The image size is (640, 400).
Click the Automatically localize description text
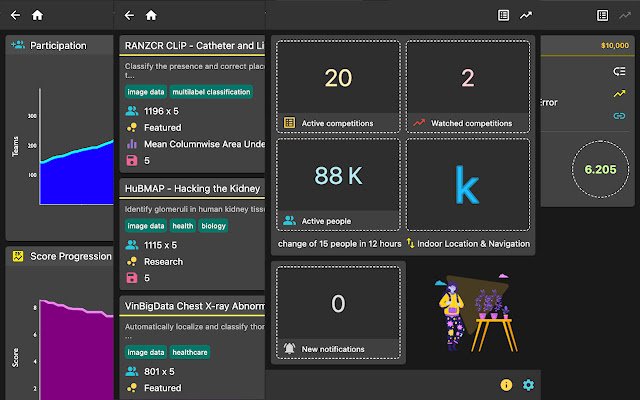(194, 331)
